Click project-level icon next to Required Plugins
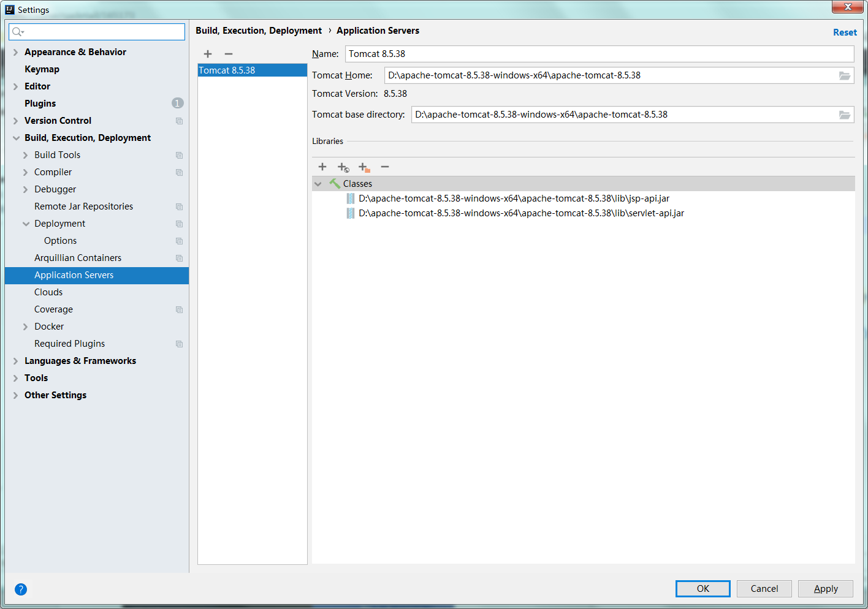The image size is (868, 609). (x=179, y=344)
